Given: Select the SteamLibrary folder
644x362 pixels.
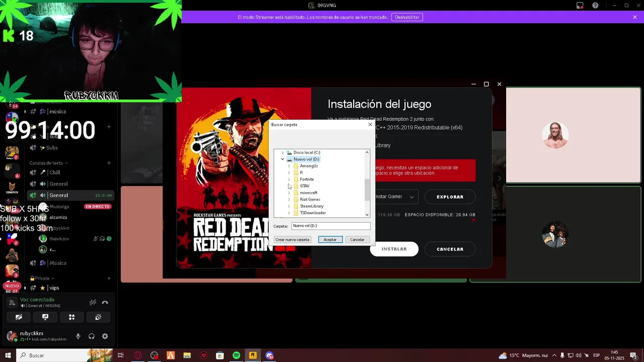Looking at the screenshot, I should point(308,206).
